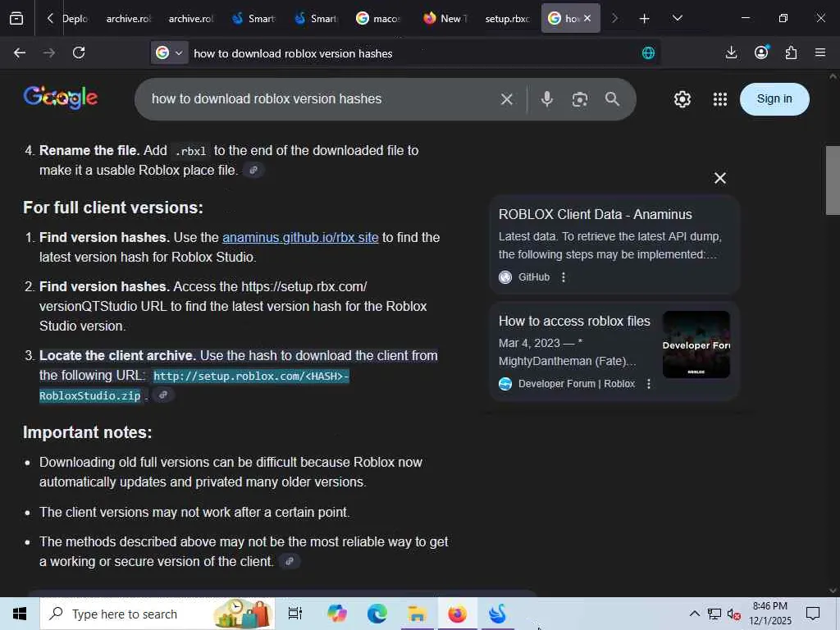Open ROBLOX Client Data - Anaminus result
The image size is (840, 630).
point(596,214)
